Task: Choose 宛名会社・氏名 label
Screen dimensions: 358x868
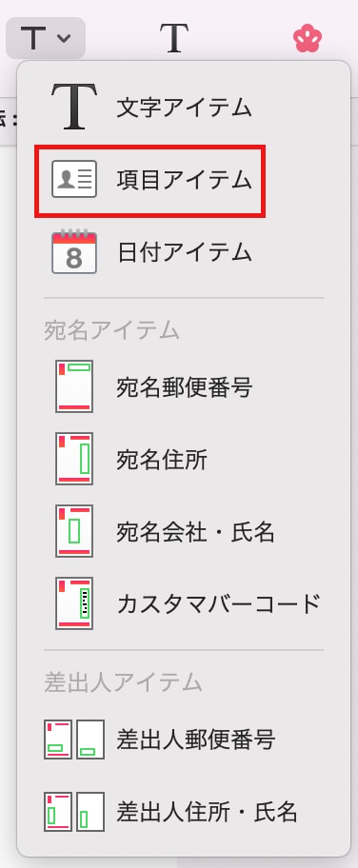Action: pos(195,532)
